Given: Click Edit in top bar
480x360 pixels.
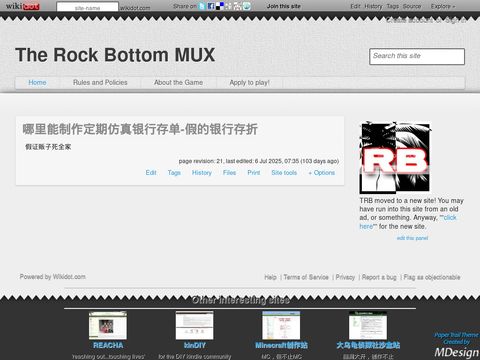Looking at the screenshot, I should [355, 6].
